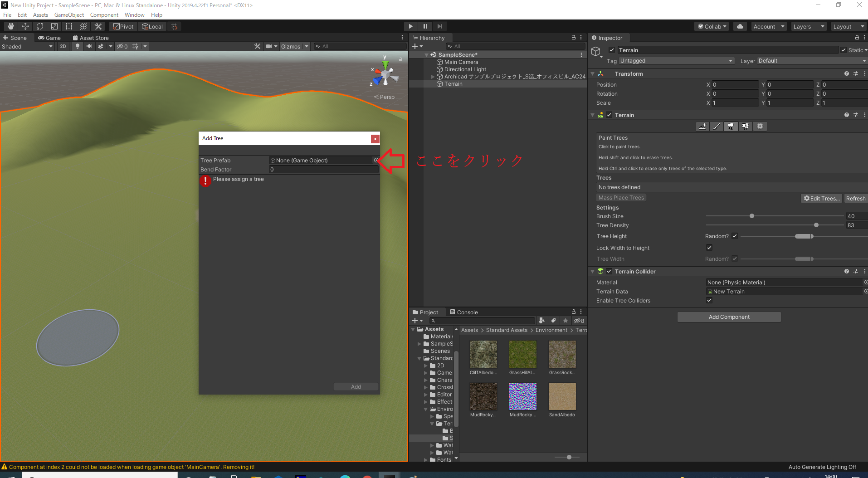This screenshot has height=478, width=868.
Task: Open the Component menu
Action: click(104, 15)
